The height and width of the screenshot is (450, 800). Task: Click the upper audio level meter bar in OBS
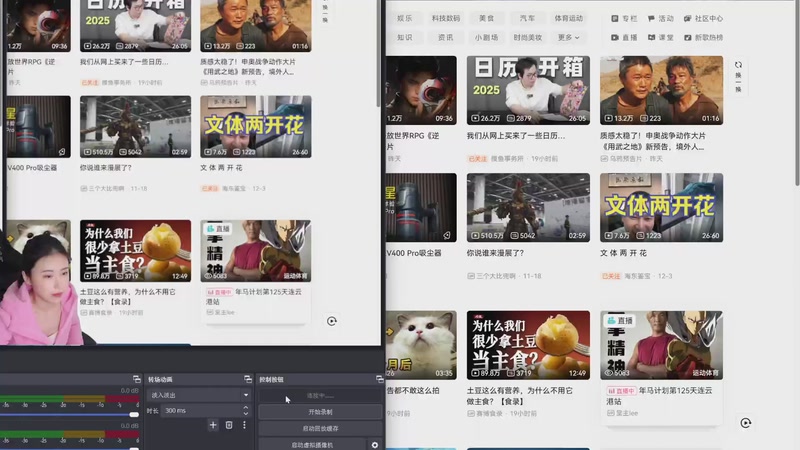[x=69, y=398]
